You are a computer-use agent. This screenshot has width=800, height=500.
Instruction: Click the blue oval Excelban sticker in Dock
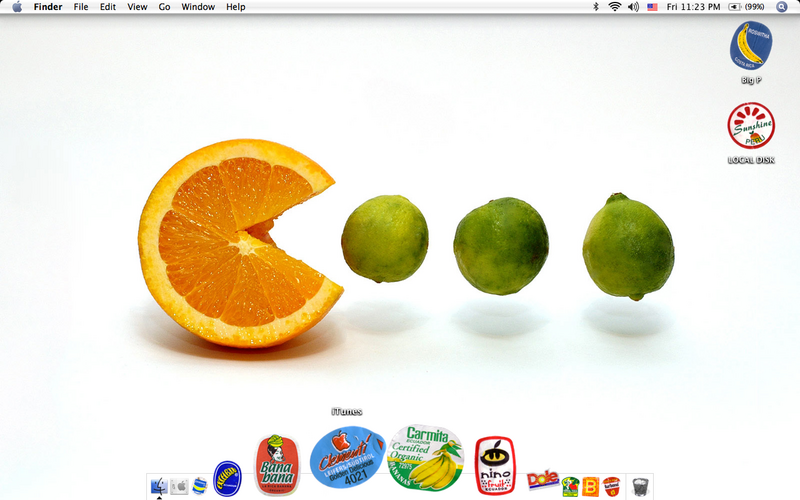pos(227,479)
